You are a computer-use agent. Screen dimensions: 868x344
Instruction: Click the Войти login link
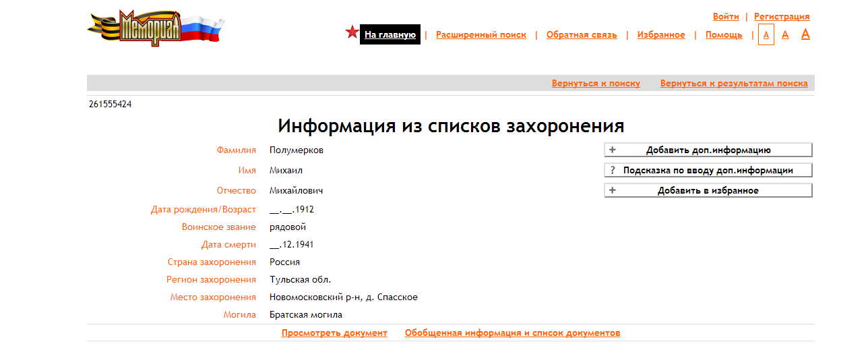725,17
